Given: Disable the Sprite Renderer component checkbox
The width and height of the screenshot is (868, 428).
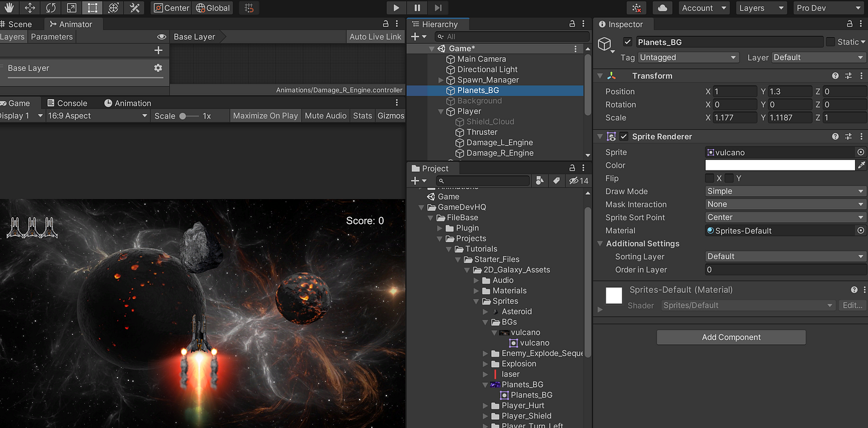Looking at the screenshot, I should [x=624, y=136].
